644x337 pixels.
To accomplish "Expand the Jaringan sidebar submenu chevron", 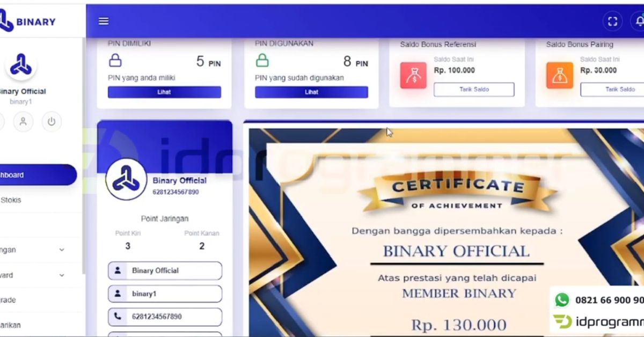I will (x=62, y=250).
